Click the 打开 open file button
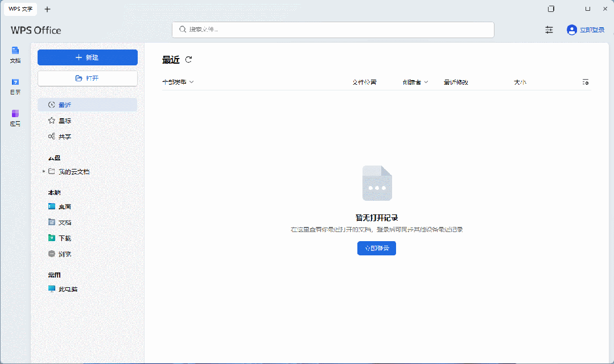The width and height of the screenshot is (614, 364). [87, 78]
